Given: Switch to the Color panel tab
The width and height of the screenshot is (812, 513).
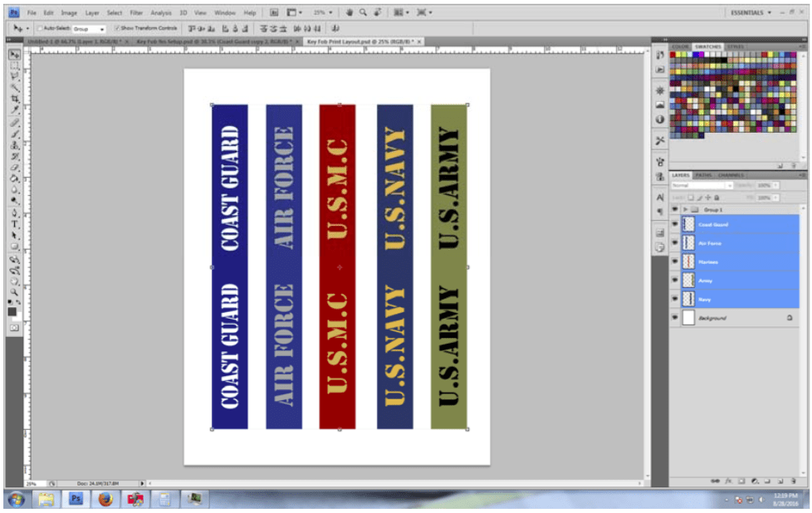Looking at the screenshot, I should (x=680, y=46).
